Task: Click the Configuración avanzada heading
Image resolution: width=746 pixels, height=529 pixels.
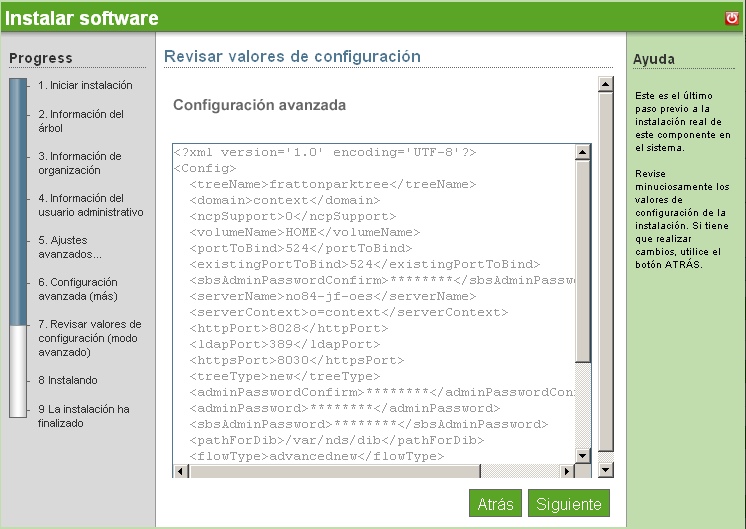Action: [259, 105]
